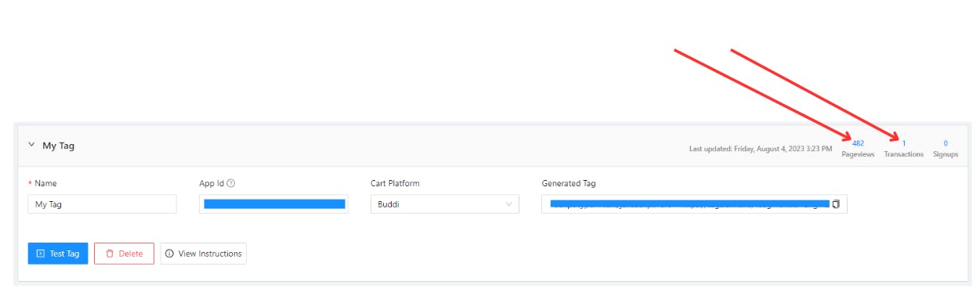Run the Test Tag button
Viewport: 980px width, 306px height.
(x=58, y=254)
